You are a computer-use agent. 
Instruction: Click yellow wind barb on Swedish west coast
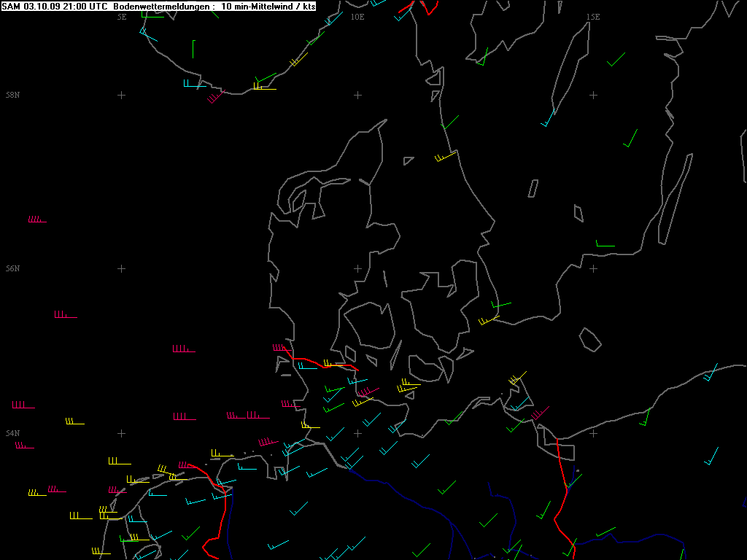tap(445, 157)
